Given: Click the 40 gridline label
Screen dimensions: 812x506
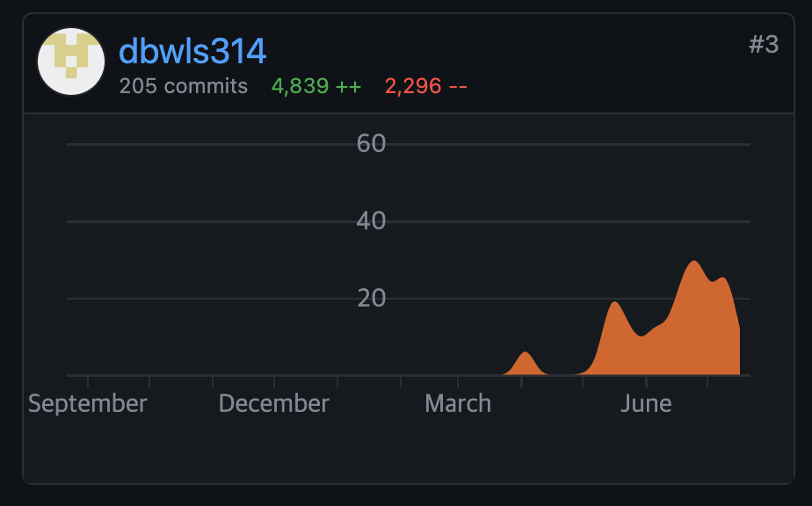Looking at the screenshot, I should pyautogui.click(x=373, y=220).
